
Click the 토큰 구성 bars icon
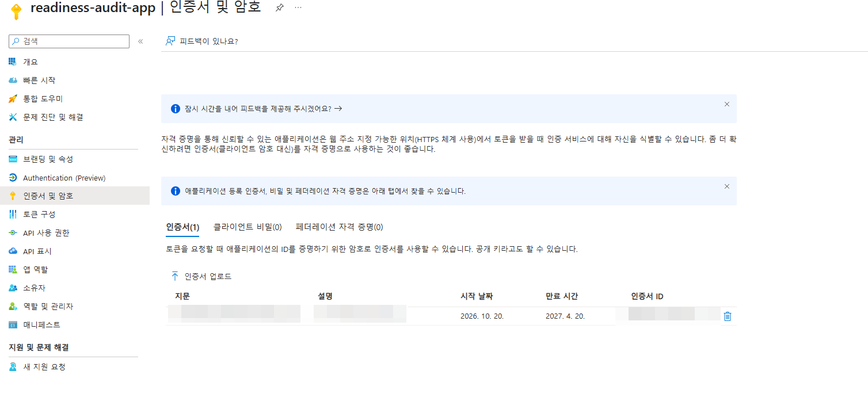(x=13, y=214)
